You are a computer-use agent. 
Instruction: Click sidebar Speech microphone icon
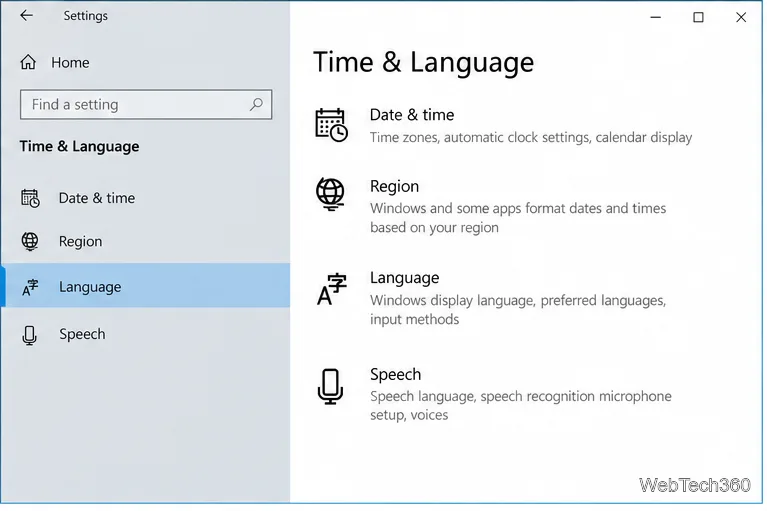click(x=29, y=335)
